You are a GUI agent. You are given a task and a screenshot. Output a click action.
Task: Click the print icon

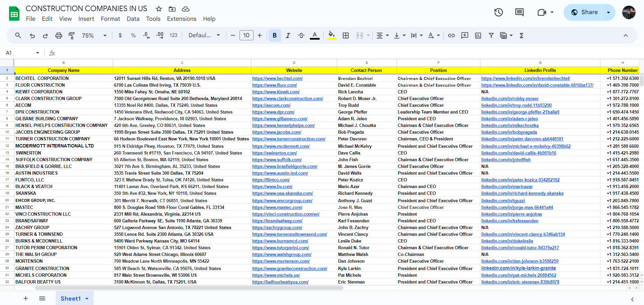pyautogui.click(x=59, y=36)
